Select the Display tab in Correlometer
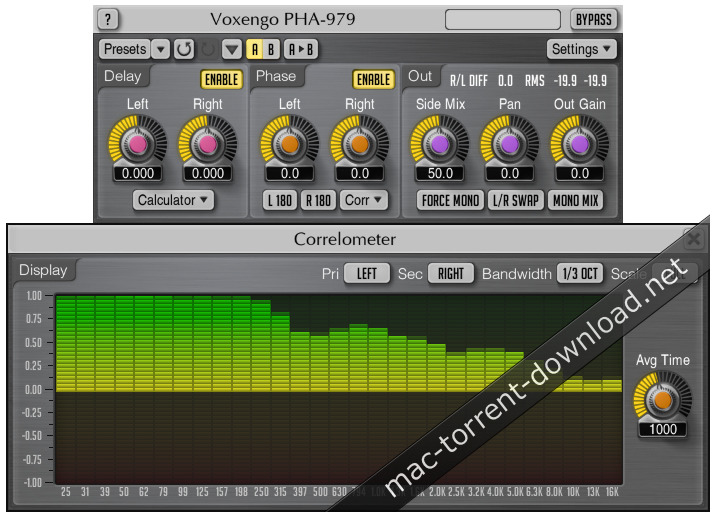This screenshot has width=716, height=512. [x=43, y=270]
